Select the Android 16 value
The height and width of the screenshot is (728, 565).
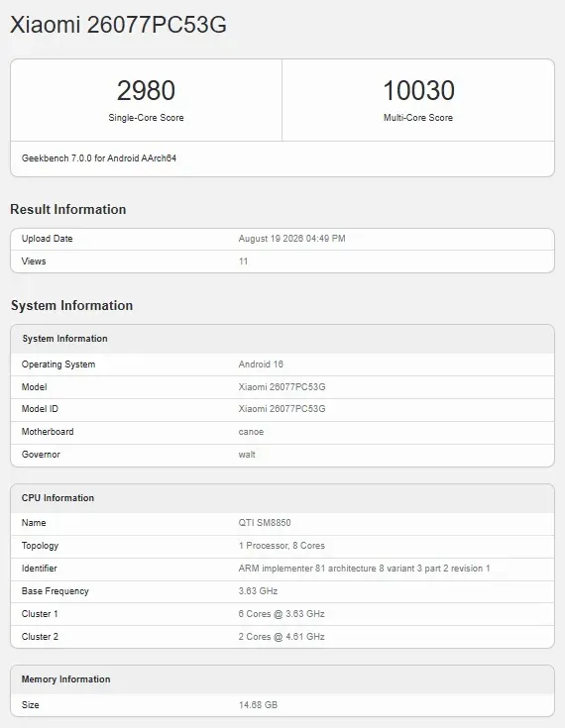tap(261, 364)
